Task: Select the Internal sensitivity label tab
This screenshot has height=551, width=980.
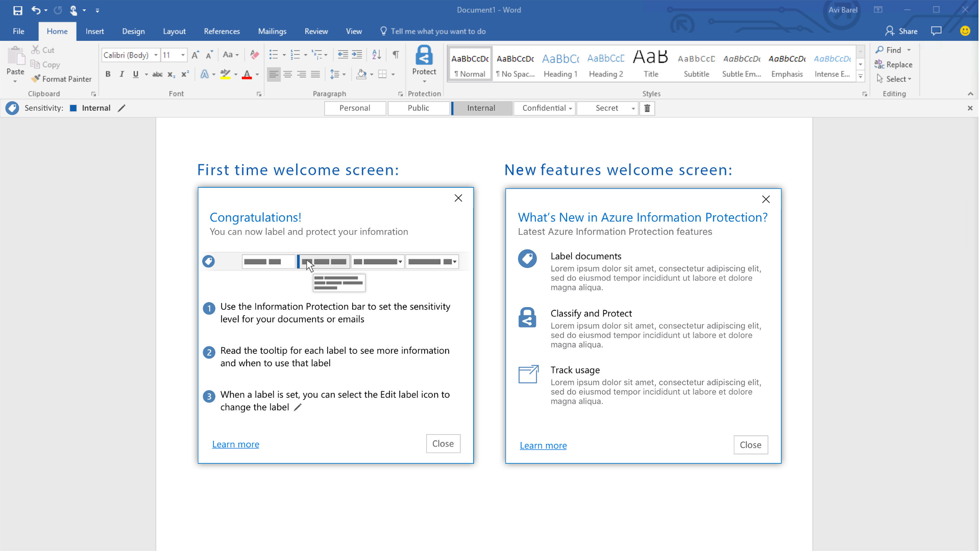Action: [481, 108]
